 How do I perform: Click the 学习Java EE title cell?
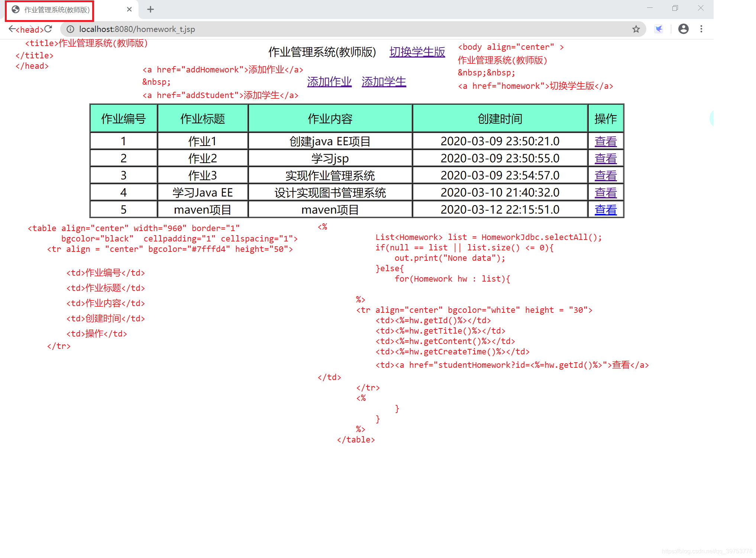coord(203,192)
